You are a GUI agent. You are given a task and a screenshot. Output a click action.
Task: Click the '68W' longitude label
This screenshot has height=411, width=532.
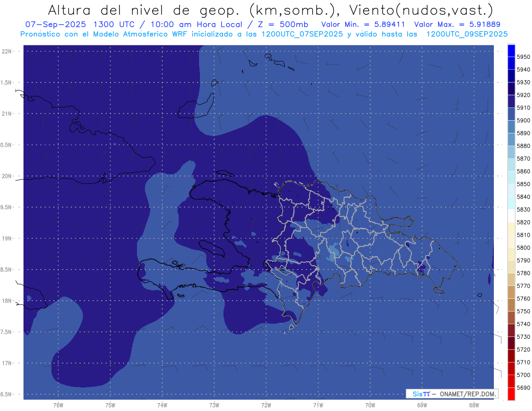tap(474, 405)
